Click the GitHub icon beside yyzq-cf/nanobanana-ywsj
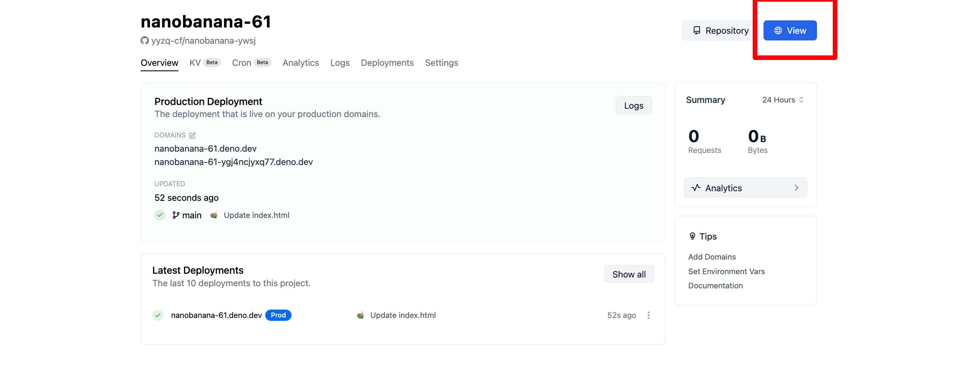Viewport: 980px width, 380px height. [x=145, y=41]
